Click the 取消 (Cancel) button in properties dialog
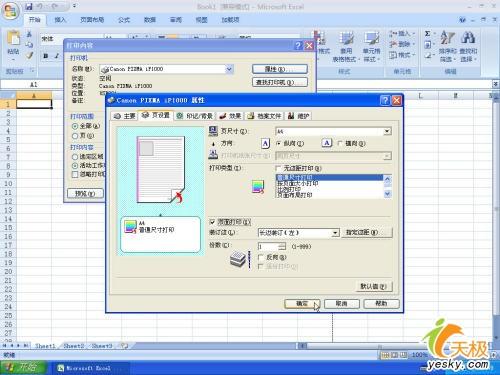Viewport: 500px width, 375px height. [x=341, y=304]
